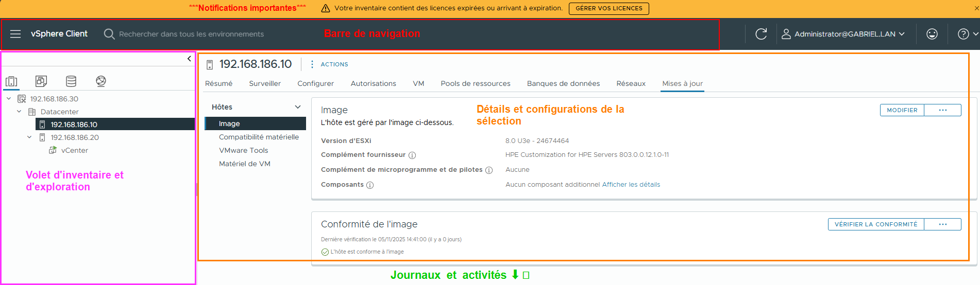Show info for Composants
Viewport: 980px width, 285px height.
click(370, 185)
